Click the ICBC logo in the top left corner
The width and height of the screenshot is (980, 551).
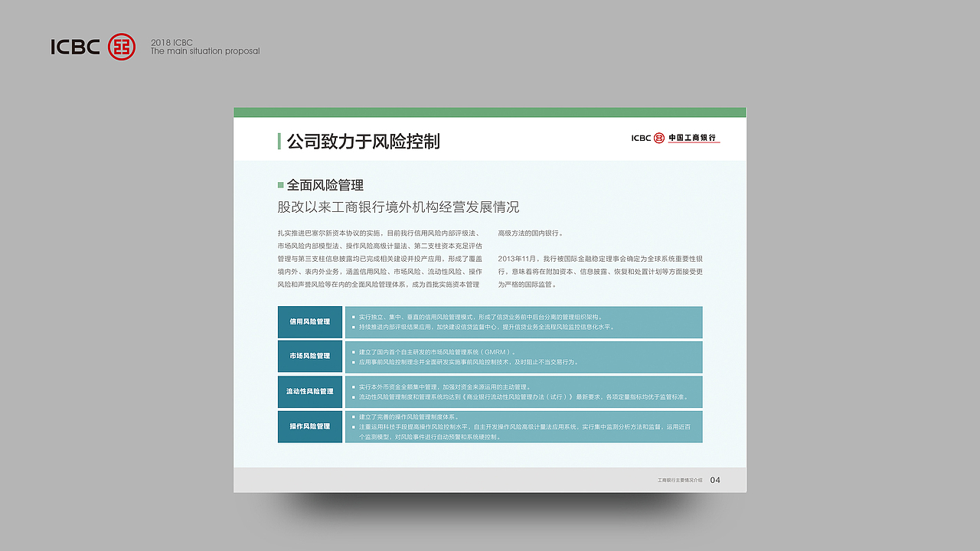click(74, 45)
